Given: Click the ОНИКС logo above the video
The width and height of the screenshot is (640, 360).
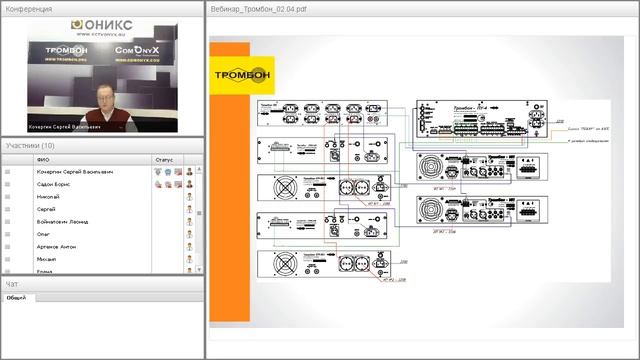Looking at the screenshot, I should pyautogui.click(x=102, y=25).
